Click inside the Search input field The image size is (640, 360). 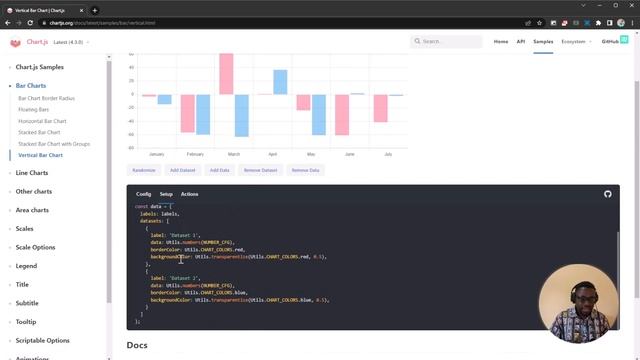(446, 41)
